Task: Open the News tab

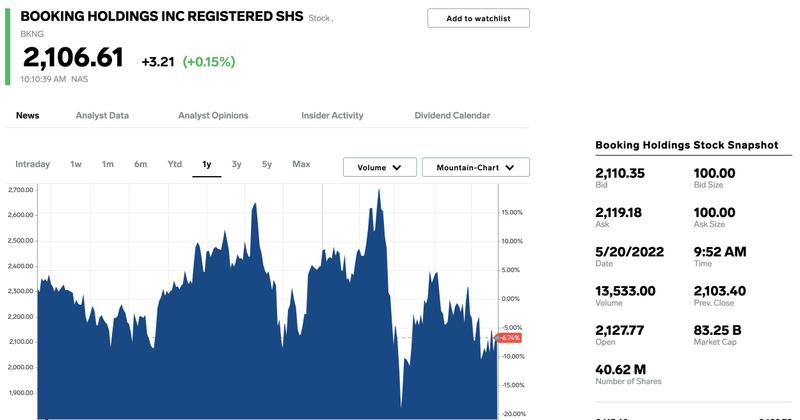Action: point(28,115)
